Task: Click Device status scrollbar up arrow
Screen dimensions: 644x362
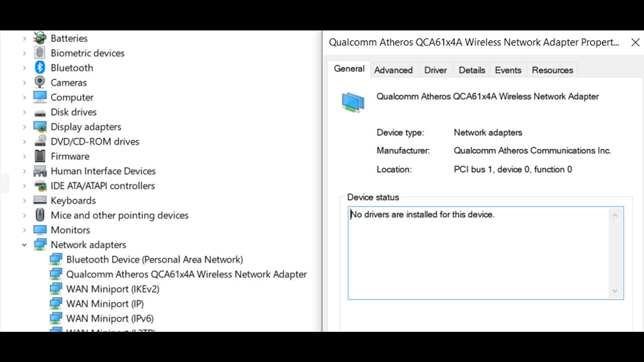Action: [x=615, y=215]
